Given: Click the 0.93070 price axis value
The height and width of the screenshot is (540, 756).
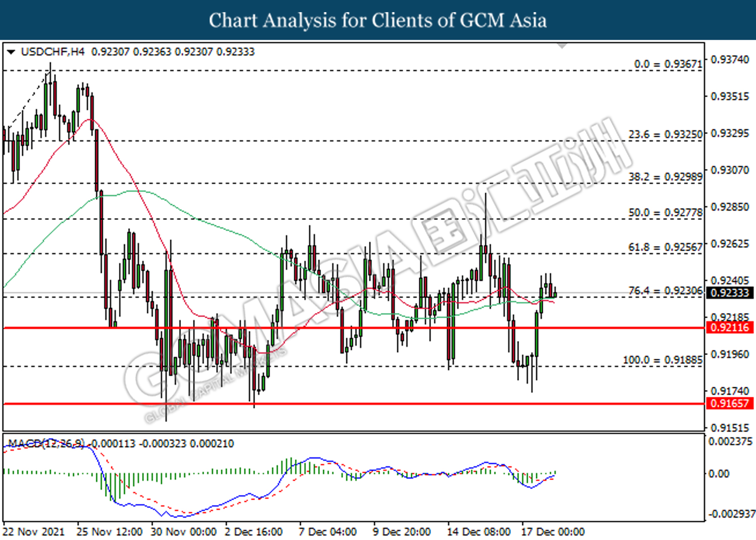Looking at the screenshot, I should [x=730, y=170].
